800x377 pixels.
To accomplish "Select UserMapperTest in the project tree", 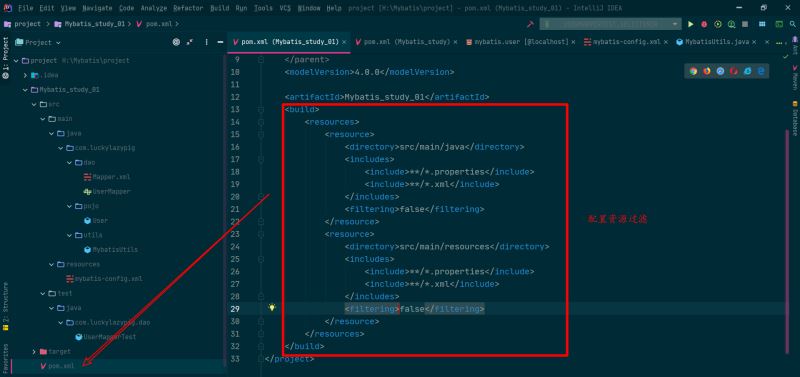I will [x=105, y=337].
